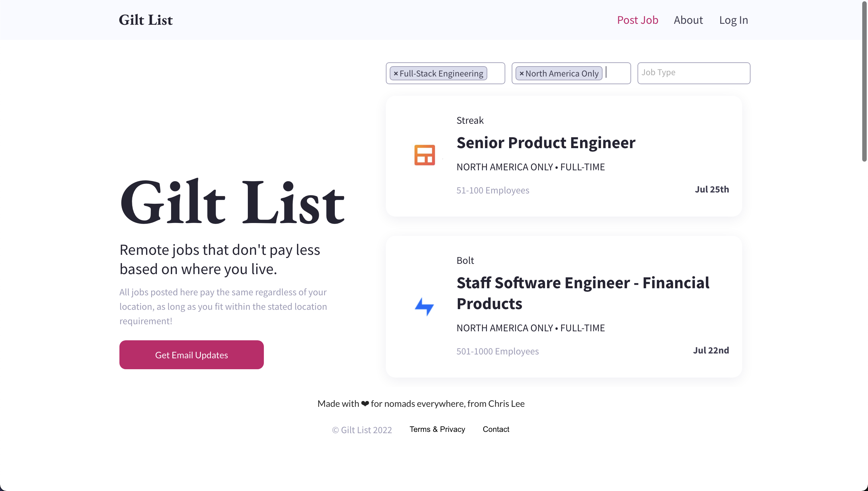Click the Streak company name
The width and height of the screenshot is (868, 491).
[470, 121]
